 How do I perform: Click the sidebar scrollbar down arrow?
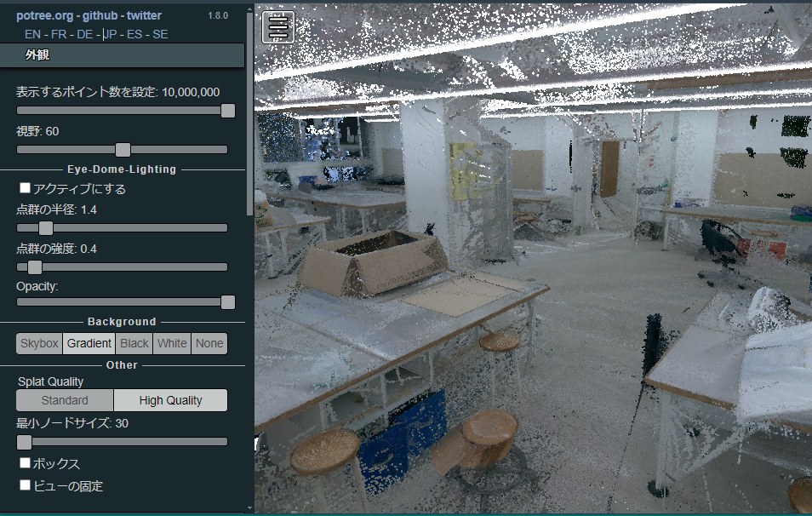[x=249, y=508]
